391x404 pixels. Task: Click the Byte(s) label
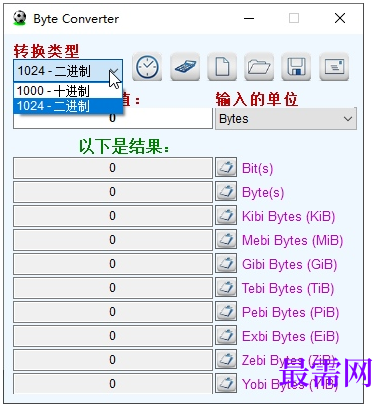coord(263,192)
